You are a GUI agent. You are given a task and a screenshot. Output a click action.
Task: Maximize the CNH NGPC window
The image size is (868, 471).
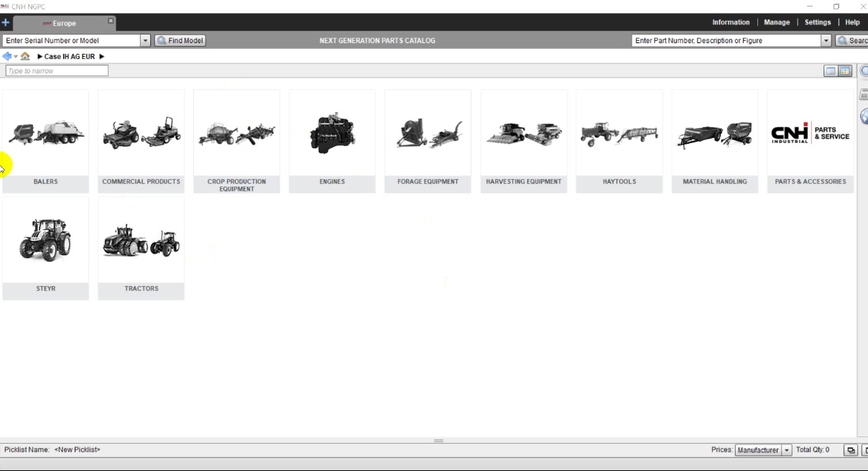click(836, 6)
